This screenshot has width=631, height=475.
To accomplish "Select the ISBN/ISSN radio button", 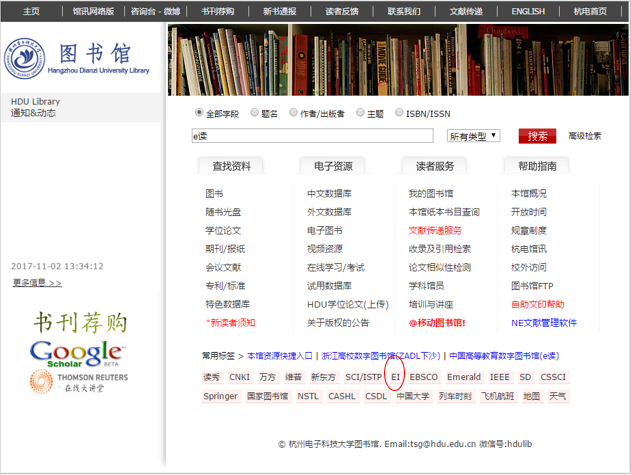I will (x=399, y=112).
